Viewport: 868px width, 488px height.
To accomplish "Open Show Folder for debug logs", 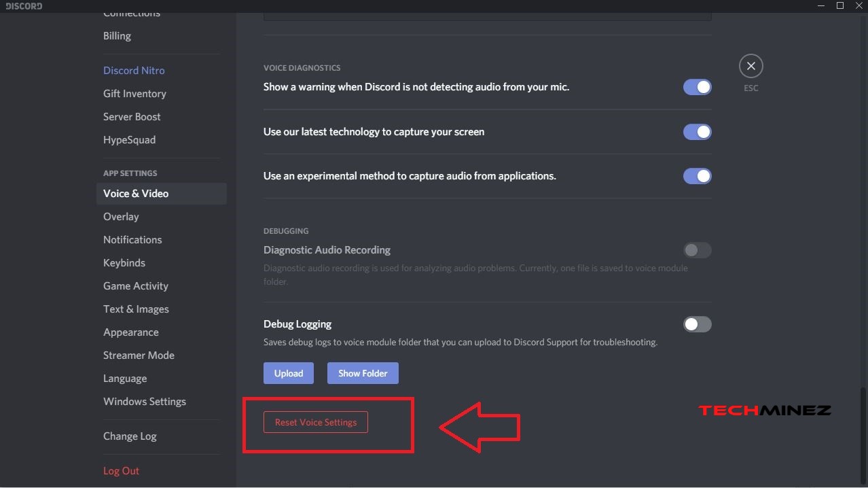I will [362, 372].
